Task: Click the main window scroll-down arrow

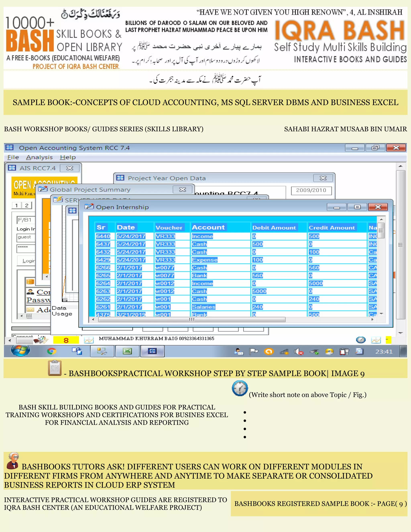Action: point(401,333)
